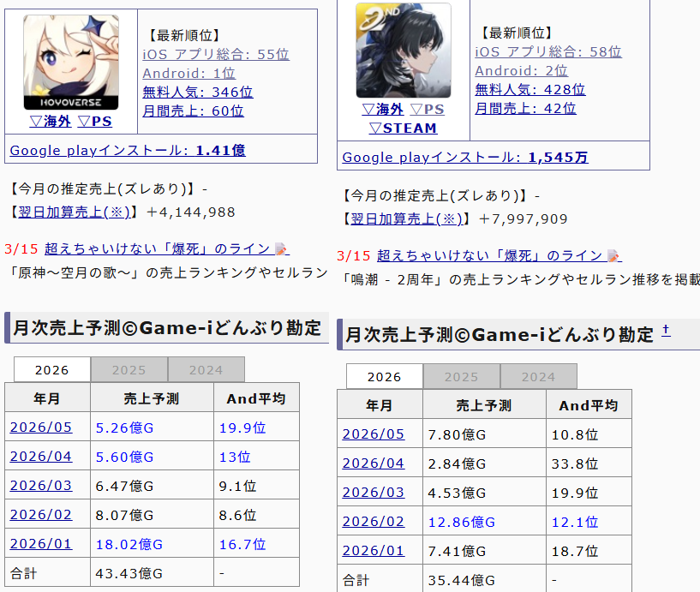
Task: Click the 12.1位 Android average cell
Action: pyautogui.click(x=589, y=521)
